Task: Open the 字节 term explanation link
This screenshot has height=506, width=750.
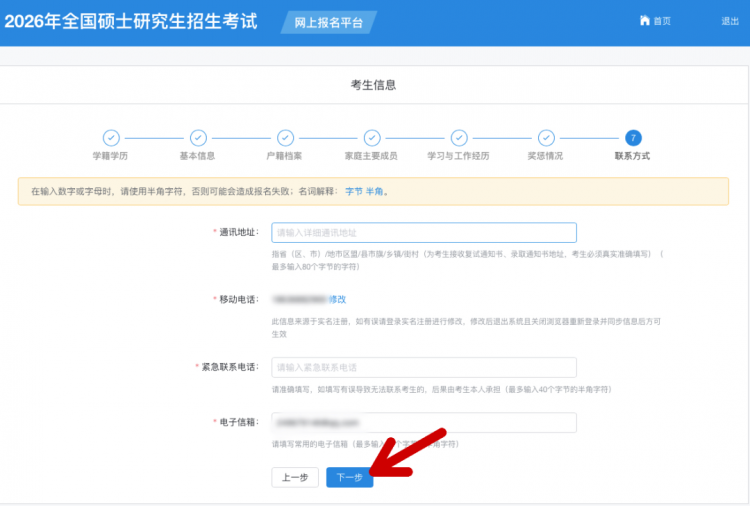Action: 354,191
